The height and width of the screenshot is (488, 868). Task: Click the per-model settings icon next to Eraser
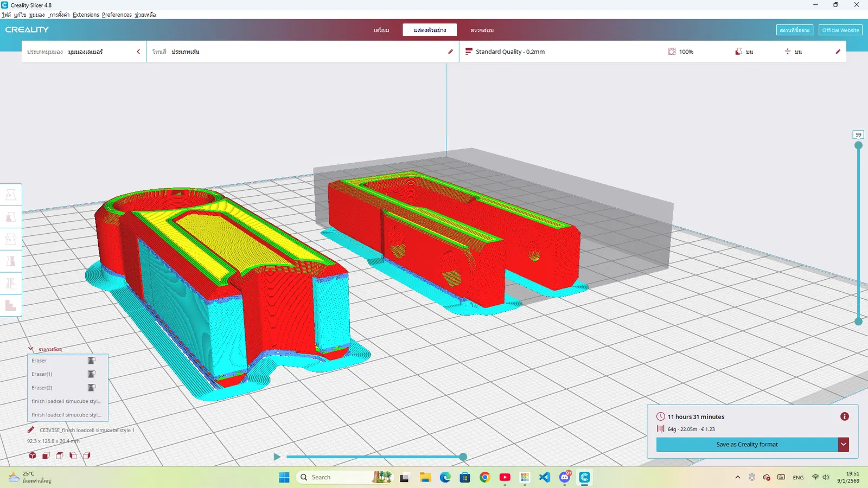(92, 361)
